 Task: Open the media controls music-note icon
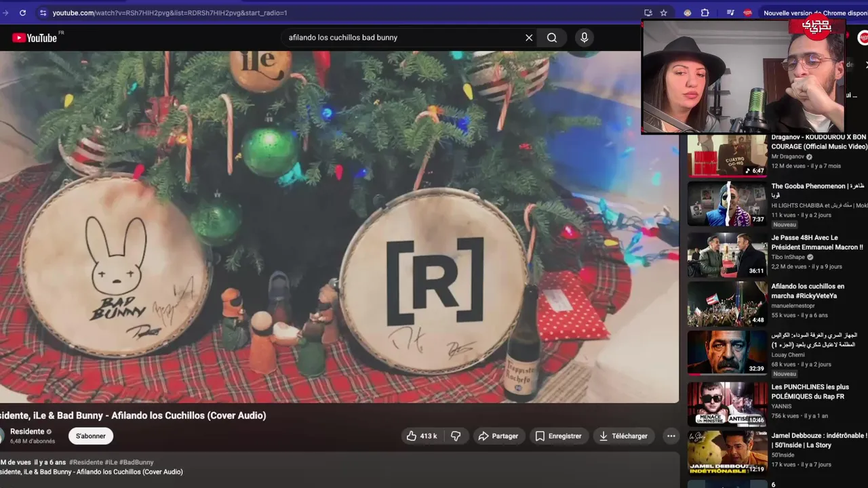[730, 13]
